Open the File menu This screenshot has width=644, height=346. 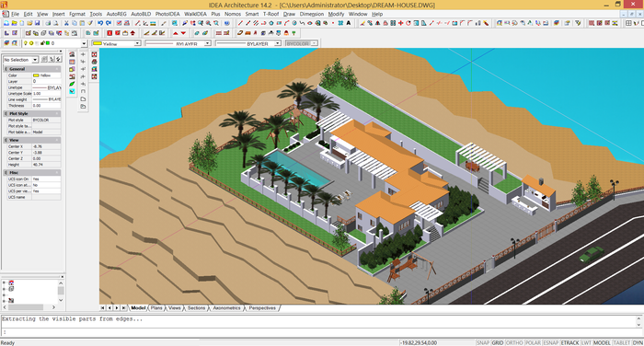pyautogui.click(x=16, y=14)
